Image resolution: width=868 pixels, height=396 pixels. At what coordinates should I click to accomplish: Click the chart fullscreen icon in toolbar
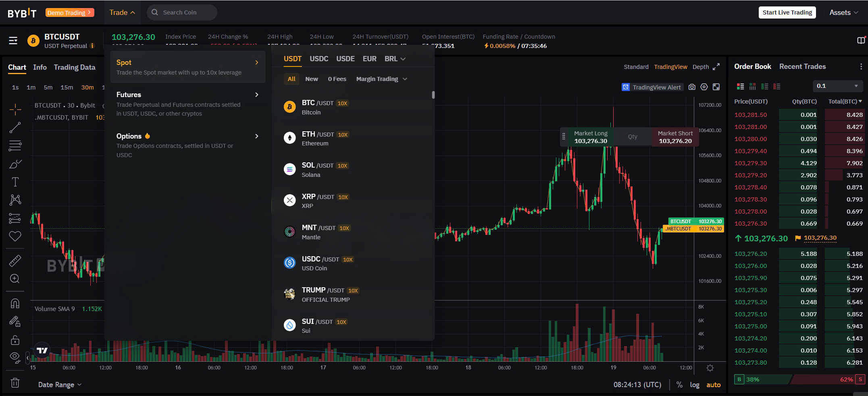[716, 87]
